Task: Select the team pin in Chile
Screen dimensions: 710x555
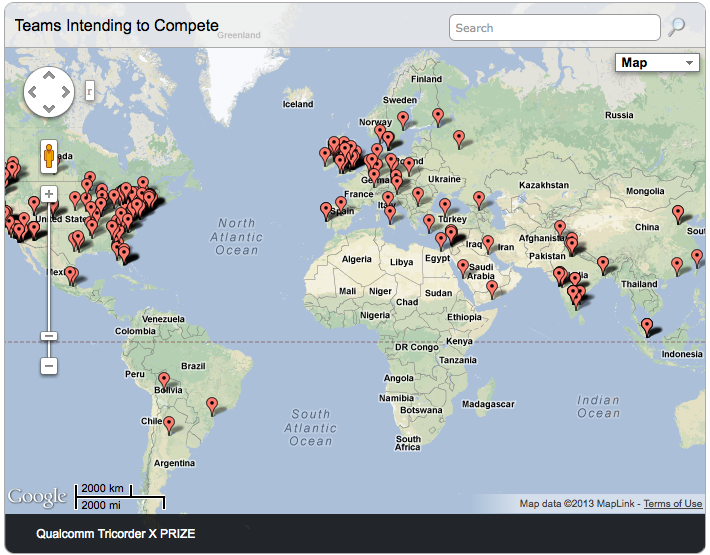Action: 169,424
